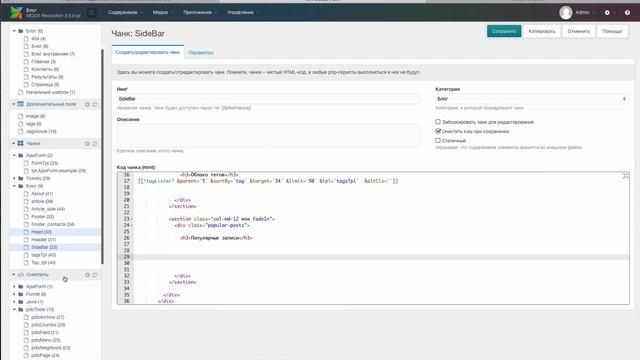This screenshot has width=640, height=360.
Task: Click the left tree panel scrollbar
Action: (x=102, y=157)
